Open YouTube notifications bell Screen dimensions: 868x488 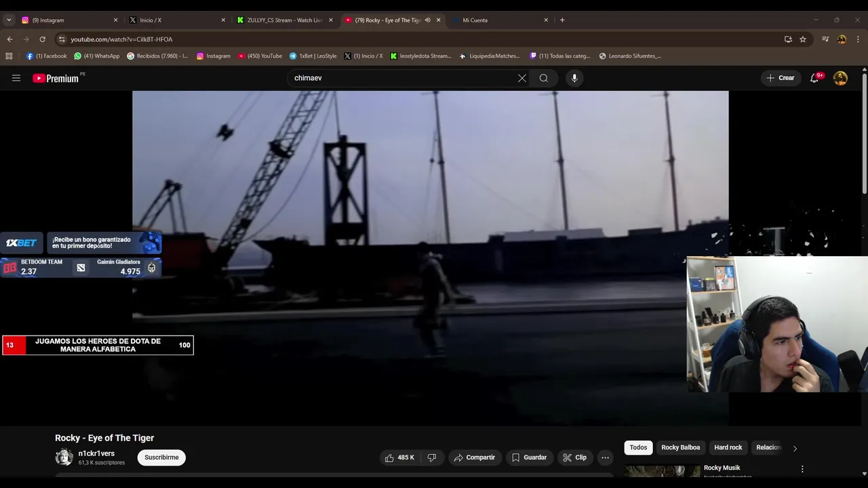(814, 78)
